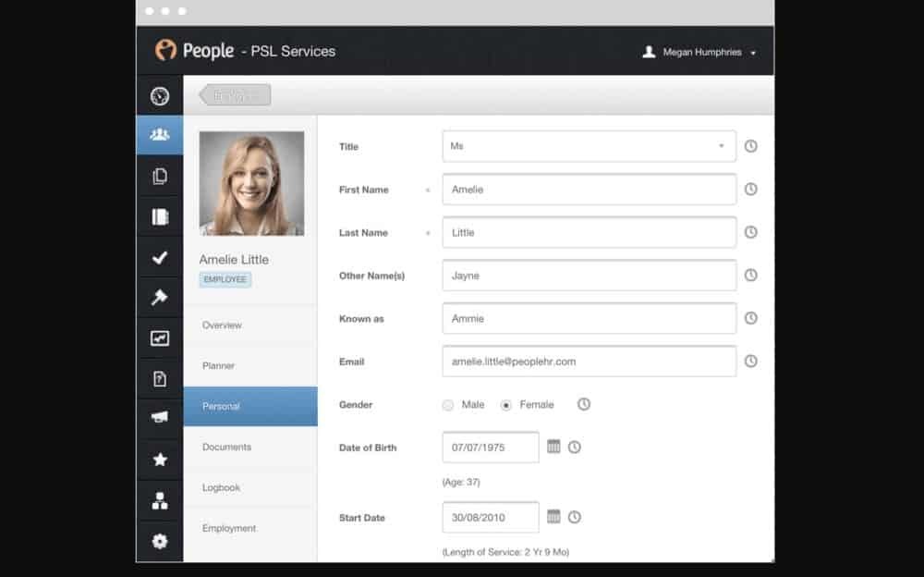
Task: Click the back button above the profile
Action: click(x=235, y=95)
